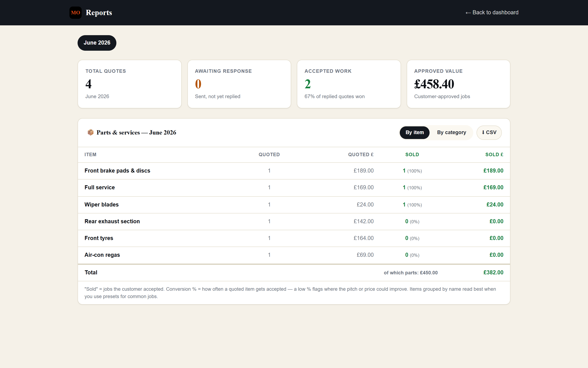Click the 'Sent, not yet replied' caption
588x368 pixels.
click(217, 97)
